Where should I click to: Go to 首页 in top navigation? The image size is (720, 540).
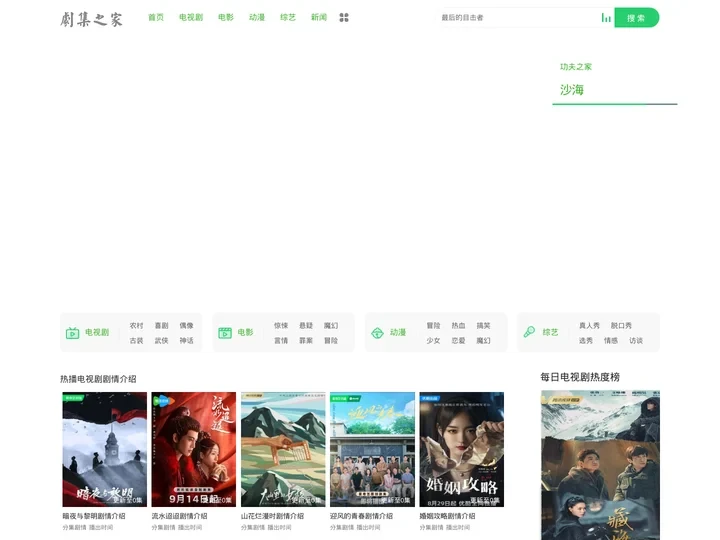pos(156,17)
